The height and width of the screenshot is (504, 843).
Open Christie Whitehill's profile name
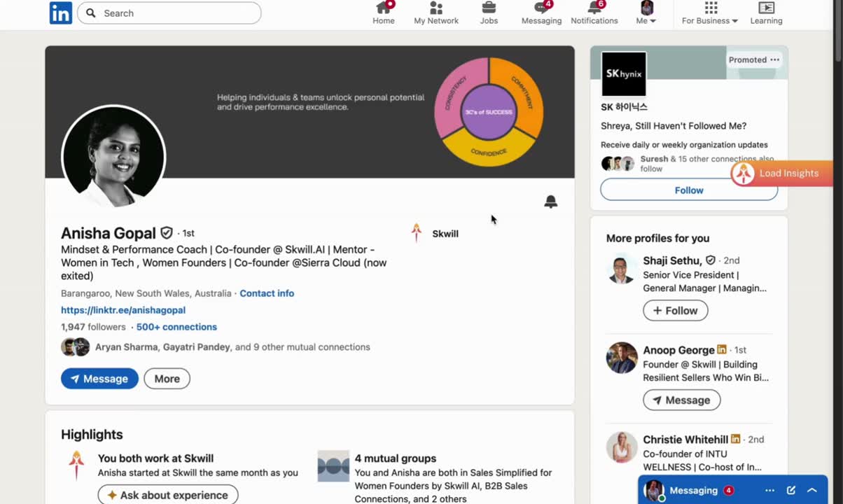[685, 440]
